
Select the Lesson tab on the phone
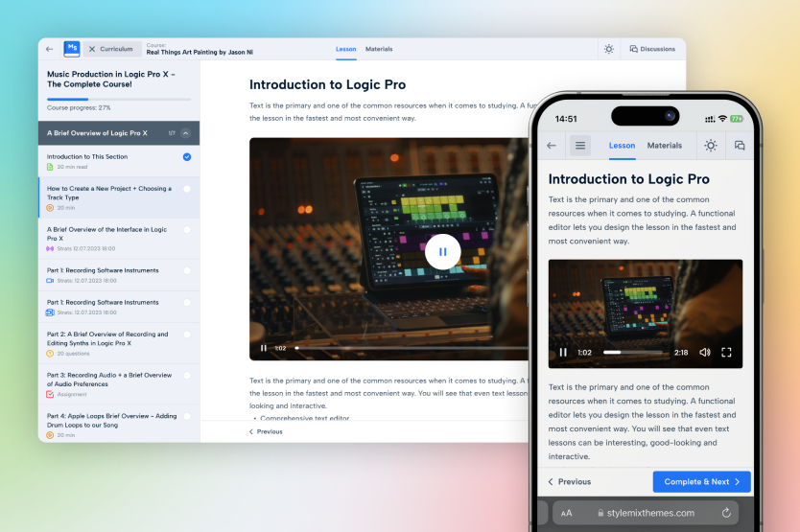tap(622, 146)
